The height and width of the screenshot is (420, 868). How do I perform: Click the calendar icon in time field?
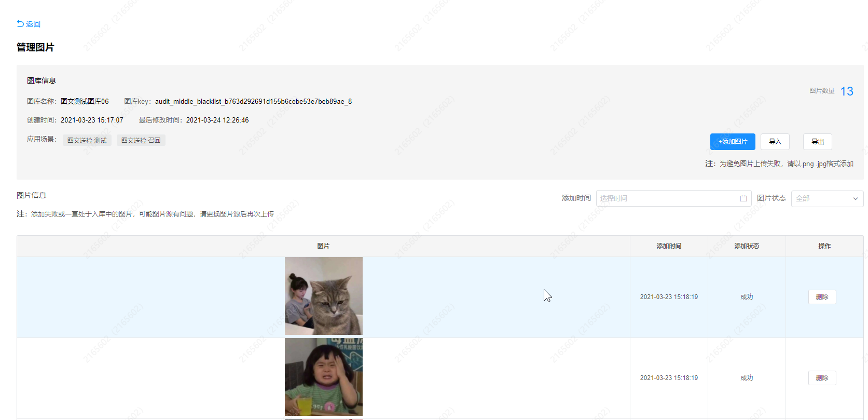[743, 198]
